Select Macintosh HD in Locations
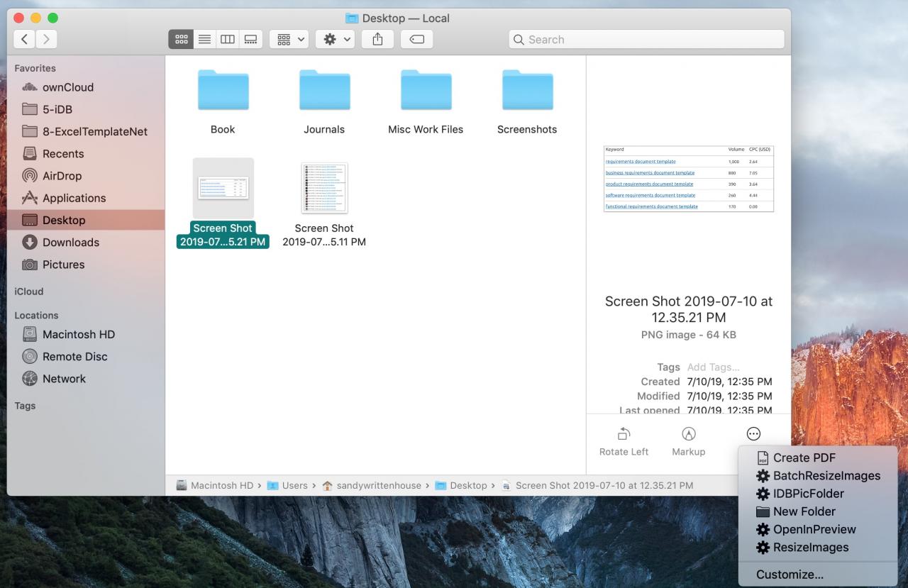Screen dimensions: 908x588 point(85,334)
